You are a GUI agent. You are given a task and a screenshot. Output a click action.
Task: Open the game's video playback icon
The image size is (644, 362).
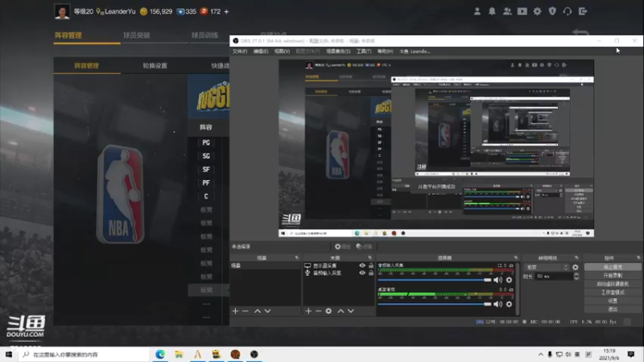522,11
